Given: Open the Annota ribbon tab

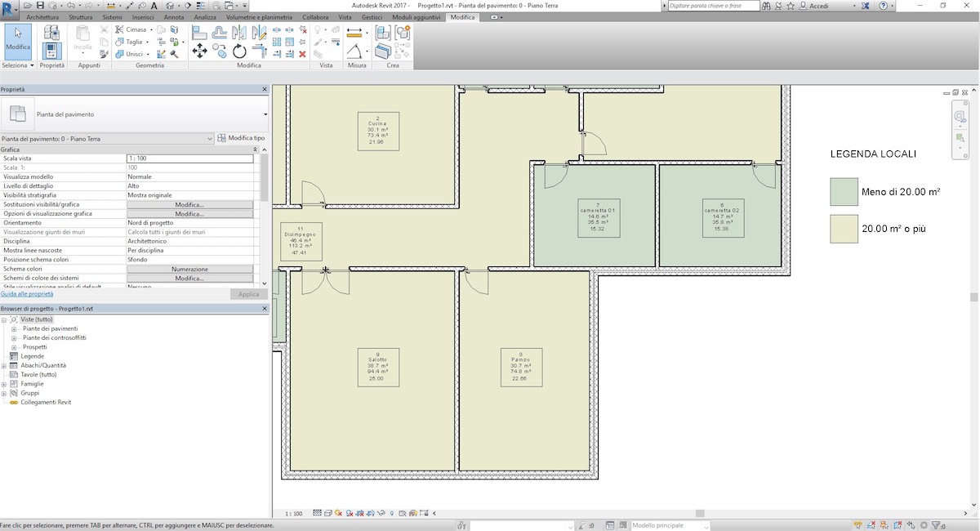Looking at the screenshot, I should click(174, 16).
